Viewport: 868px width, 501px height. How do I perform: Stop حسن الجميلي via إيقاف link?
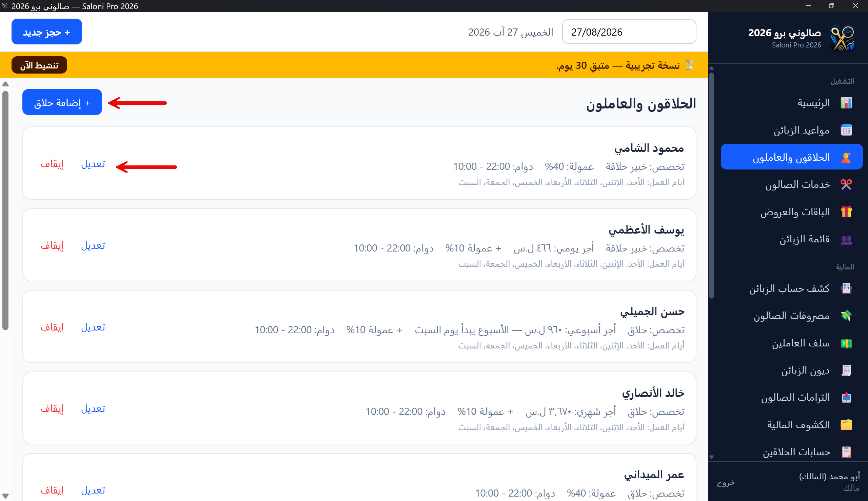click(x=52, y=327)
